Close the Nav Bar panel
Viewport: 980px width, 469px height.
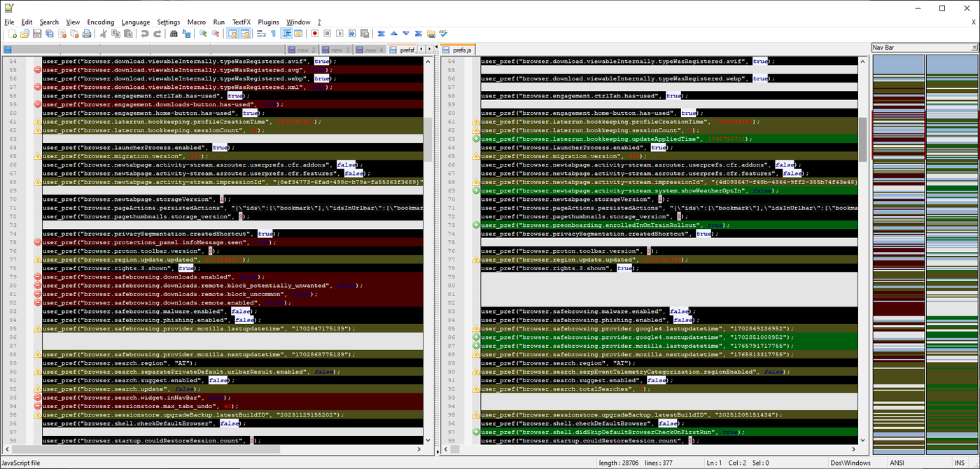point(974,48)
